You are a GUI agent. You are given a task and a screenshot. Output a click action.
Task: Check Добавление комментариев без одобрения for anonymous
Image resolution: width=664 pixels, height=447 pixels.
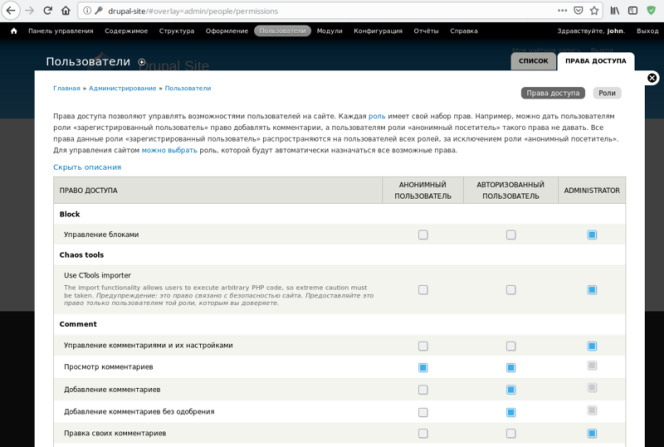(423, 412)
